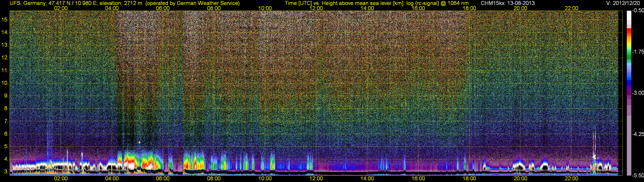Click the '14.' height axis label

tap(5, 32)
